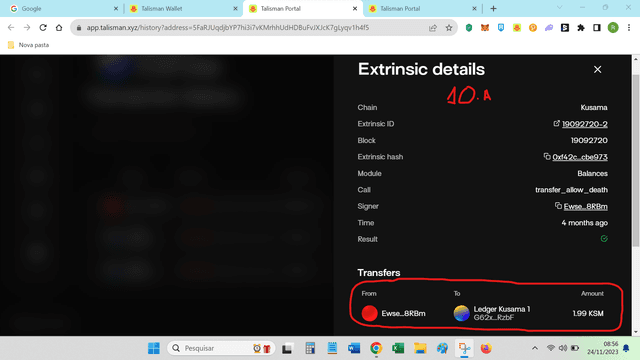Copy the signer address Ewse...8RBm
The image size is (640, 360).
click(558, 206)
